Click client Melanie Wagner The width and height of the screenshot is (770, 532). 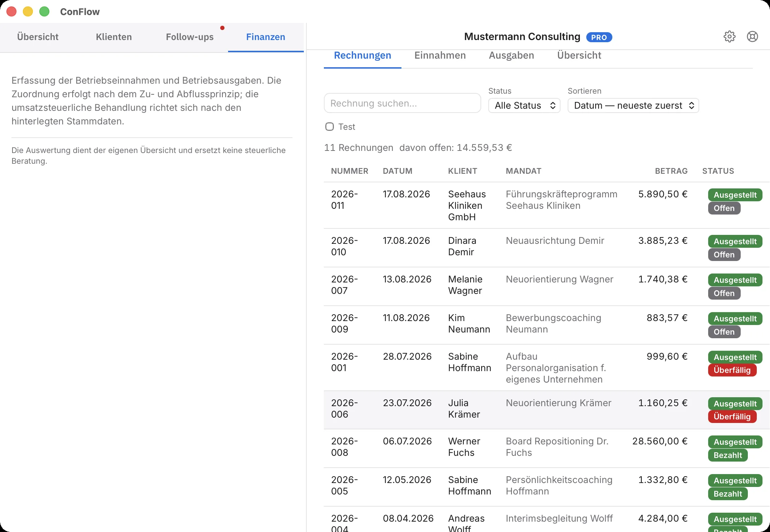point(465,285)
